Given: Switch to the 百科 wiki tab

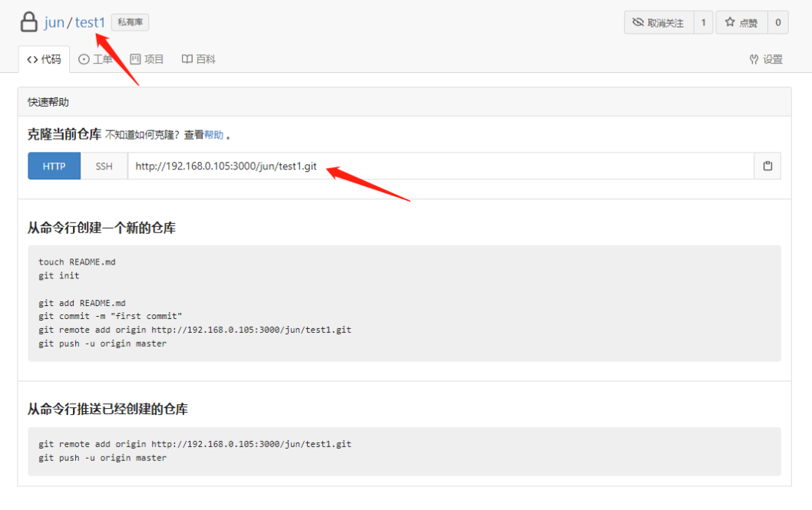Looking at the screenshot, I should click(198, 60).
